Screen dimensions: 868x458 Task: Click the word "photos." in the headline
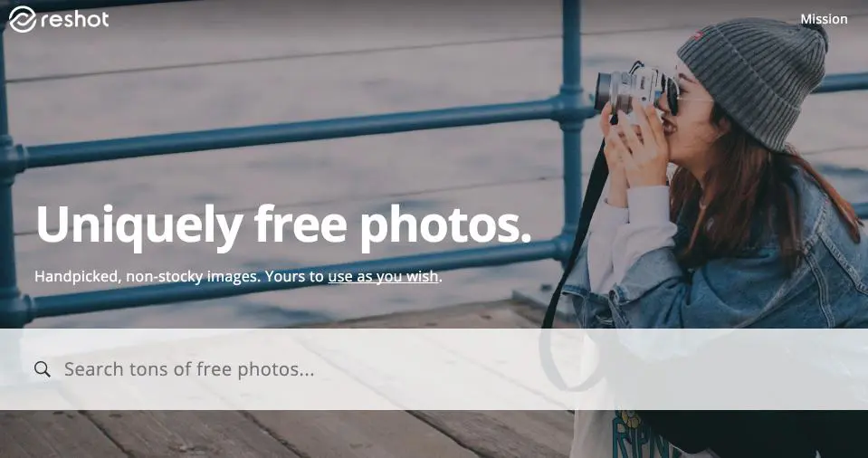point(445,225)
